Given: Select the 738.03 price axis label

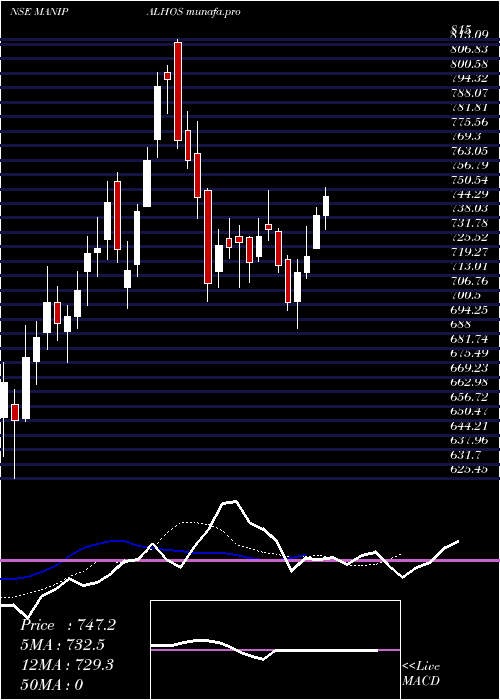Looking at the screenshot, I should [469, 208].
